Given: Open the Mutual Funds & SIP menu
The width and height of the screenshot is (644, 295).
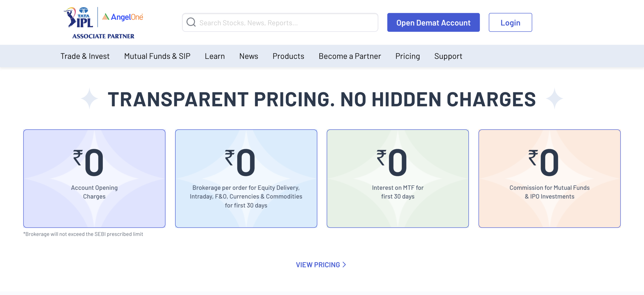Looking at the screenshot, I should 157,56.
